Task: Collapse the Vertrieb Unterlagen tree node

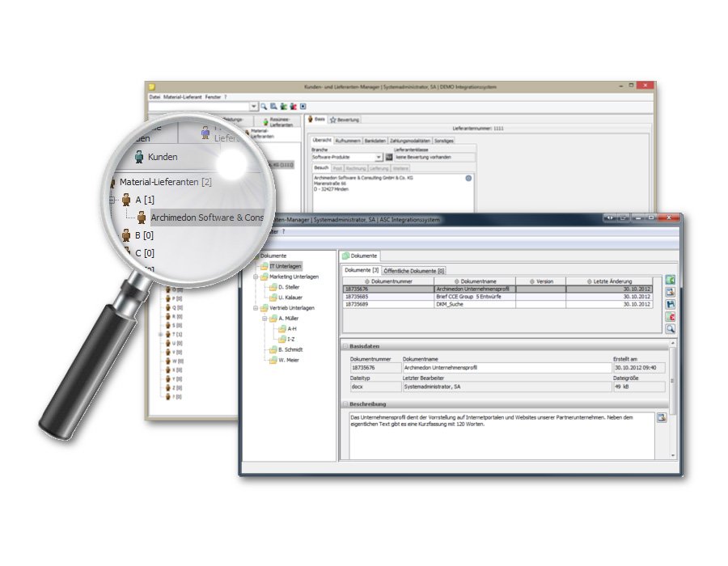Action: [256, 308]
